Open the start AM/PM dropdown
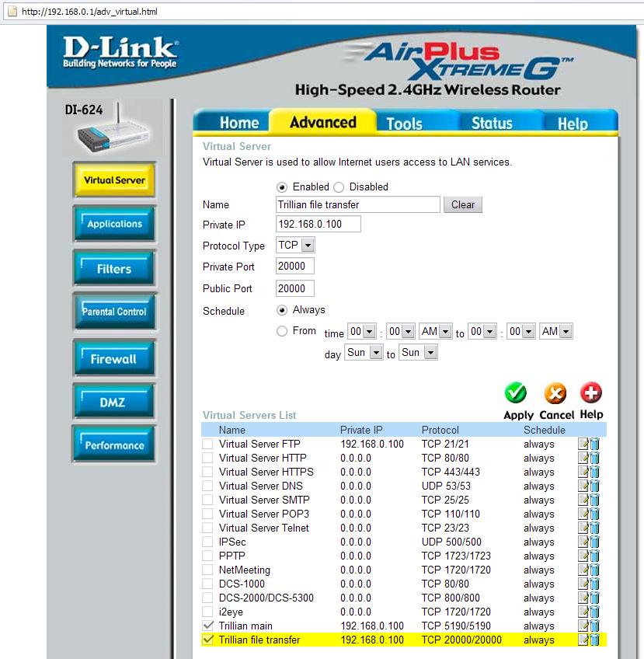Viewport: 644px width, 659px height. click(436, 332)
